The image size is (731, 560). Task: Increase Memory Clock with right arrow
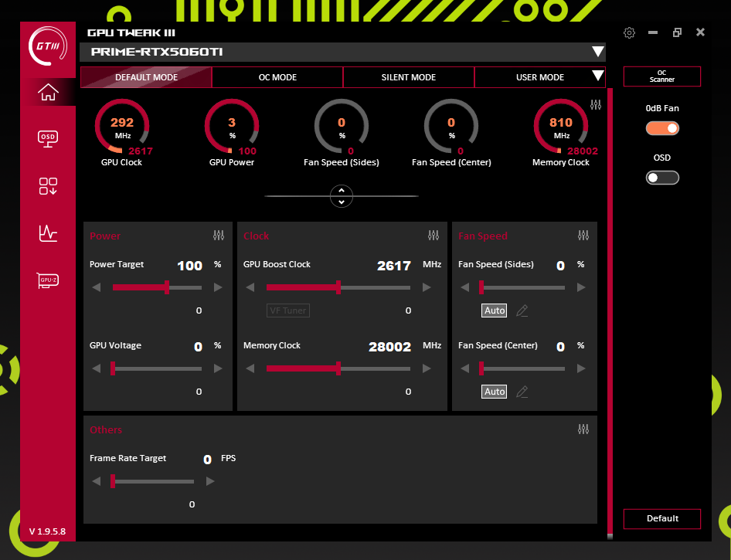(x=427, y=368)
